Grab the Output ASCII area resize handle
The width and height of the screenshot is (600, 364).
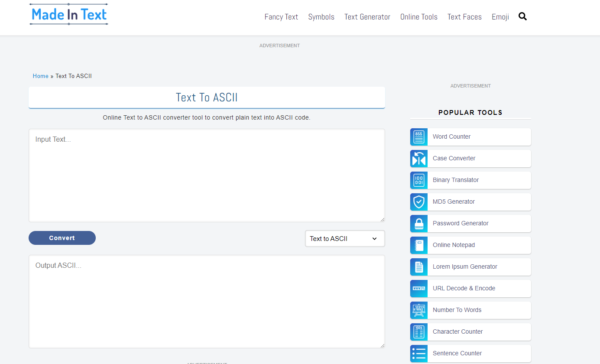point(382,345)
